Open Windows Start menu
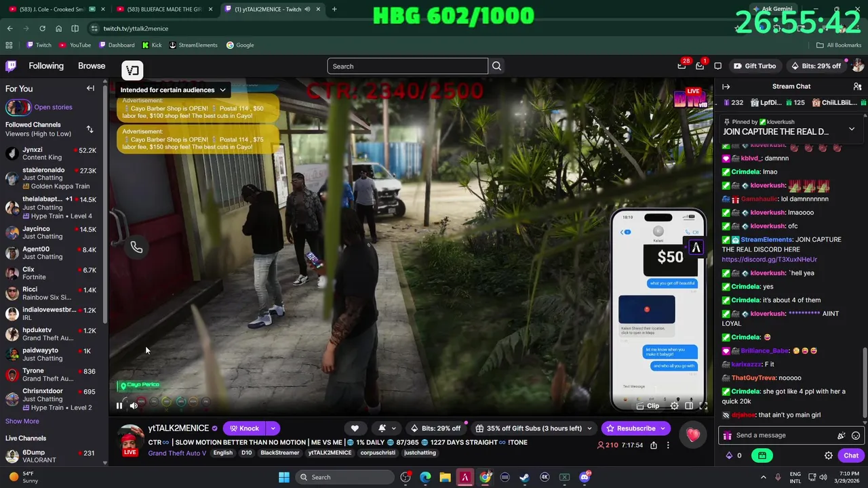 point(284,477)
